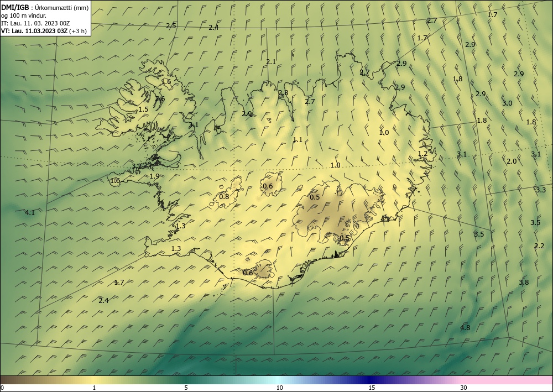Click the '3.8' value near the east edge
Viewport: 553px width, 392px height.
pyautogui.click(x=524, y=282)
